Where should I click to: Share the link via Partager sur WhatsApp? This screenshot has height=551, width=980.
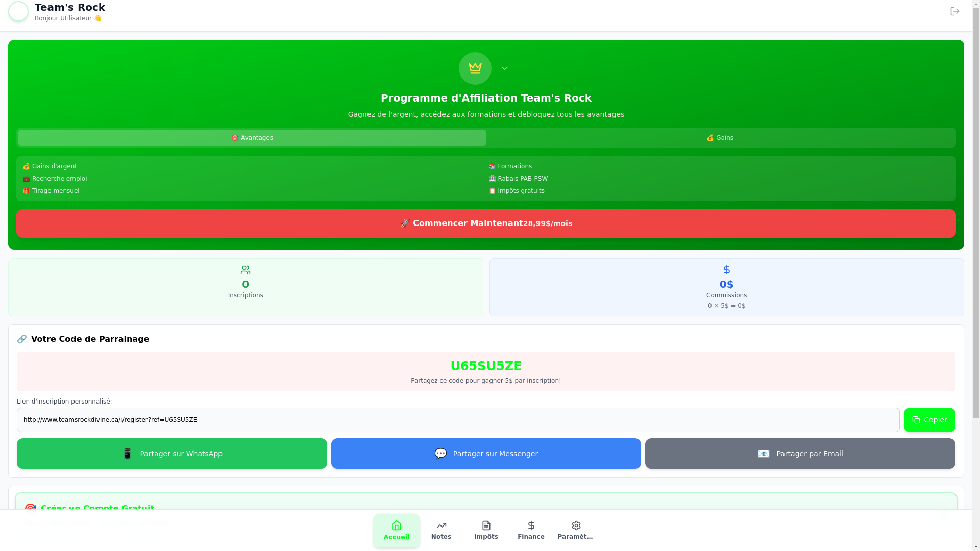tap(172, 454)
